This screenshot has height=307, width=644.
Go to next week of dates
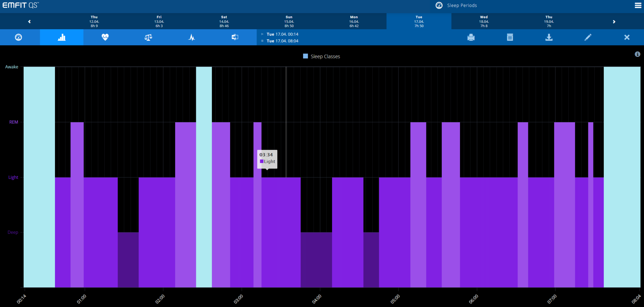[614, 21]
